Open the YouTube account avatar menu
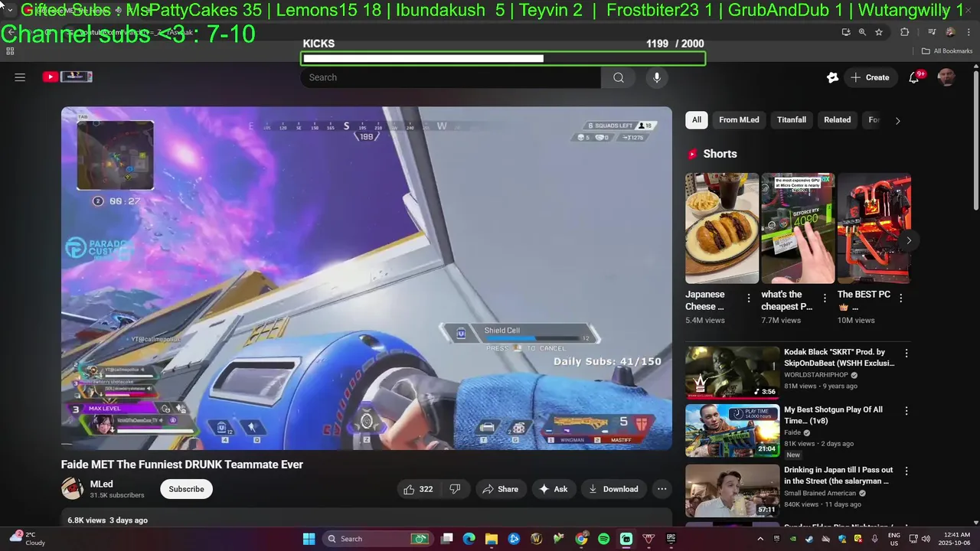Image resolution: width=980 pixels, height=551 pixels. 946,77
